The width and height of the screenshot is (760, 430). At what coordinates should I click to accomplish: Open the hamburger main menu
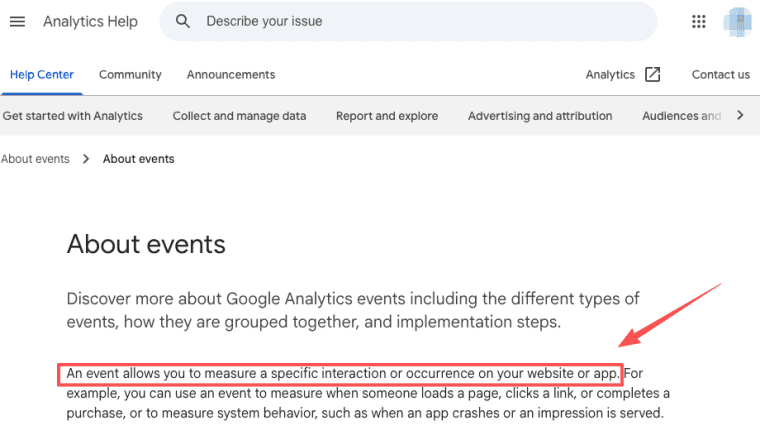pyautogui.click(x=17, y=21)
